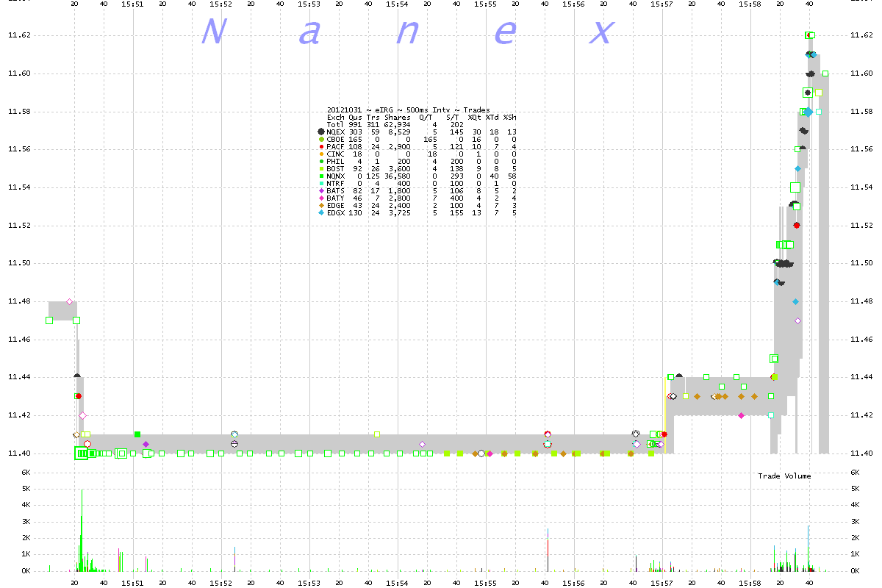Click the 'Totl' row label

tap(336, 124)
